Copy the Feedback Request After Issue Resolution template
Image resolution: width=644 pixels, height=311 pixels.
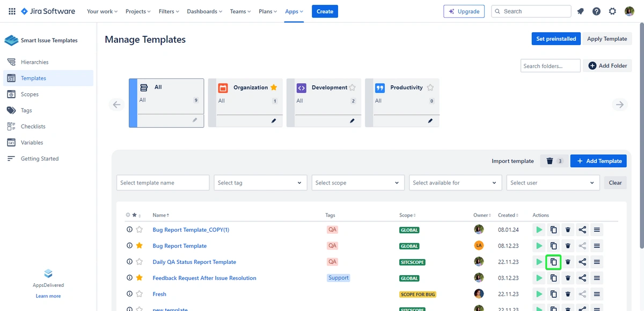[x=553, y=278]
